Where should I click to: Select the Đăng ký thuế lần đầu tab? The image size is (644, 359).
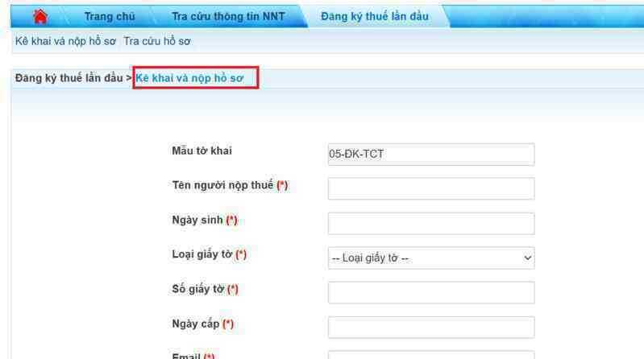(x=375, y=16)
